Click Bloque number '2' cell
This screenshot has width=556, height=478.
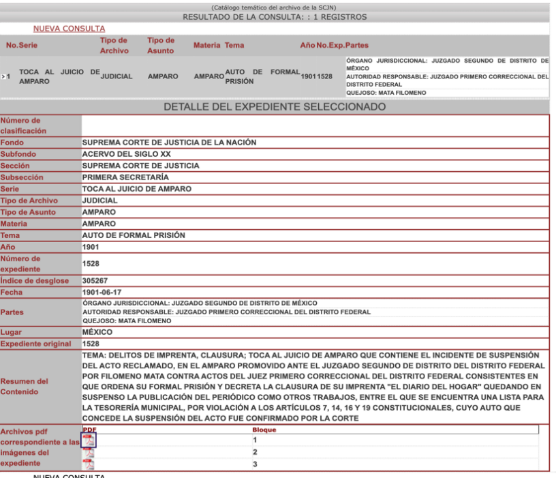[255, 452]
